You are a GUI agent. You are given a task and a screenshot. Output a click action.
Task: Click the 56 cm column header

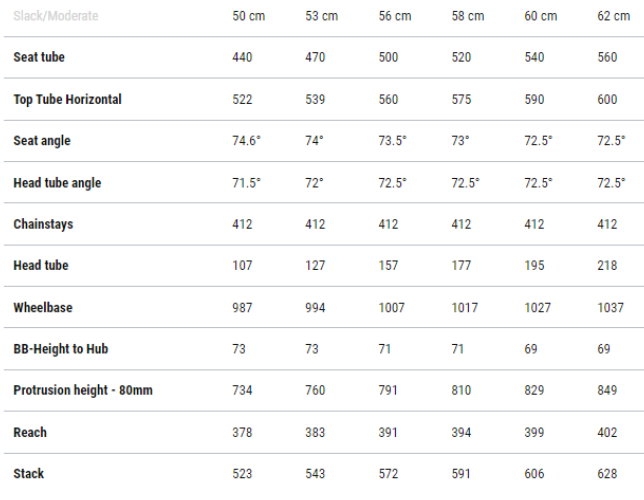tap(394, 16)
